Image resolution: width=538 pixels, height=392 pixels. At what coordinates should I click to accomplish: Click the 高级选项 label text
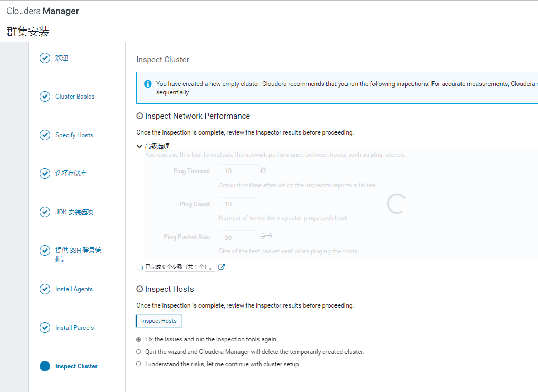(157, 146)
